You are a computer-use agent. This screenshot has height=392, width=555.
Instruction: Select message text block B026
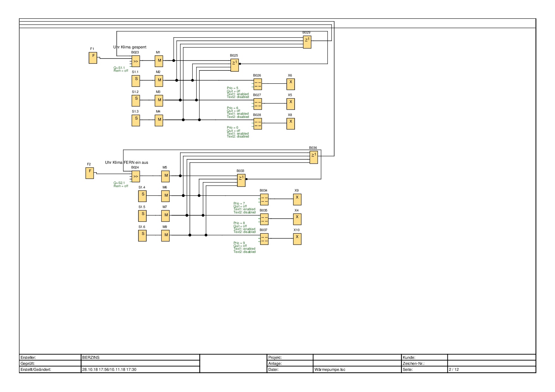258,84
